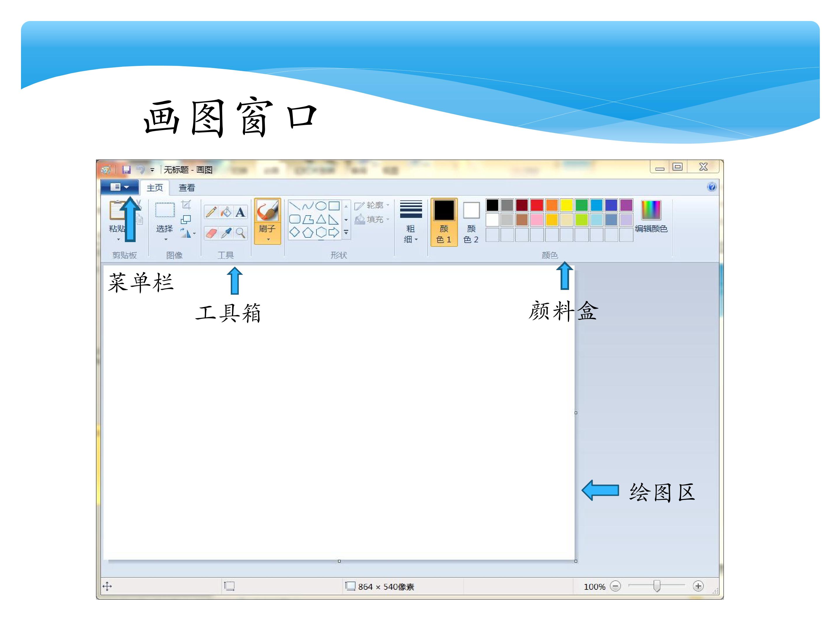Activate Color 1 selector
The height and width of the screenshot is (630, 840).
point(444,222)
